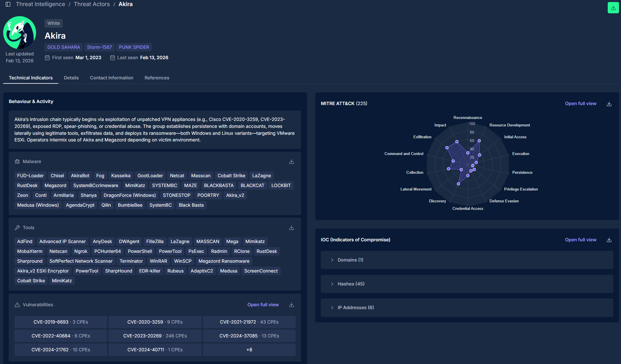Download the Tools list via its download icon
This screenshot has width=621, height=364.
(x=291, y=228)
